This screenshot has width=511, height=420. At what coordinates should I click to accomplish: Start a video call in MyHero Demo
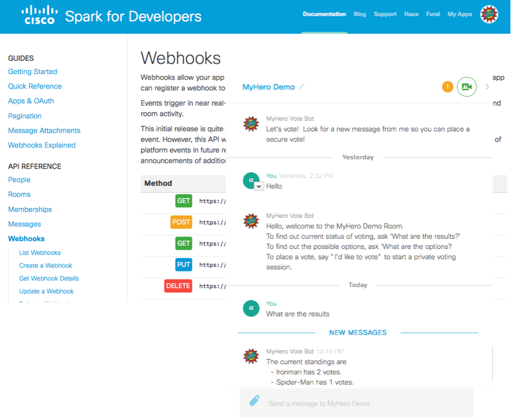pyautogui.click(x=467, y=86)
